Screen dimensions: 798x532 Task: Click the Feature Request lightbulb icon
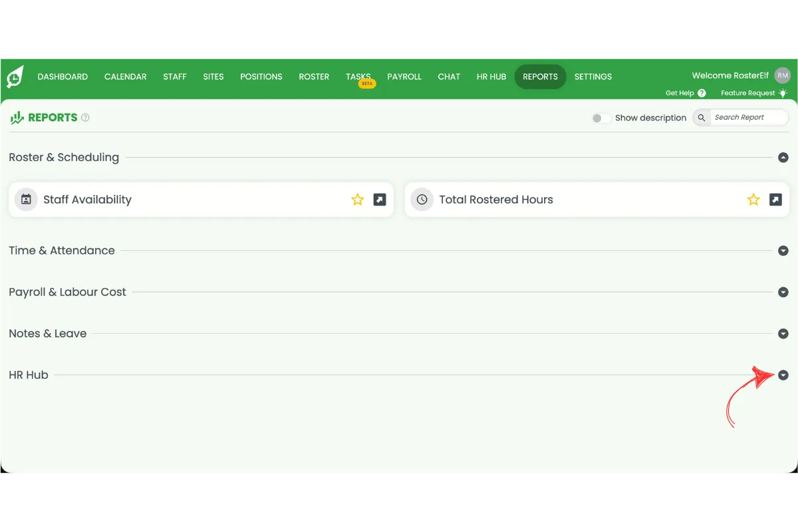coord(783,93)
